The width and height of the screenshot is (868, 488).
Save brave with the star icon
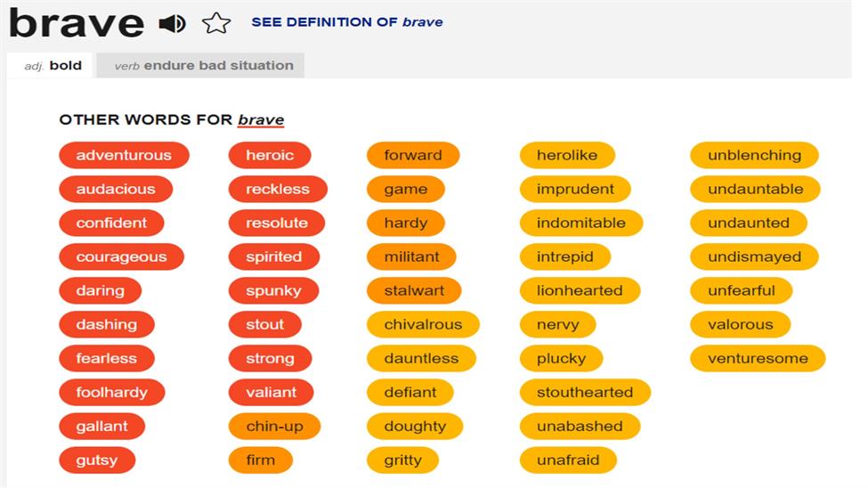(x=216, y=23)
